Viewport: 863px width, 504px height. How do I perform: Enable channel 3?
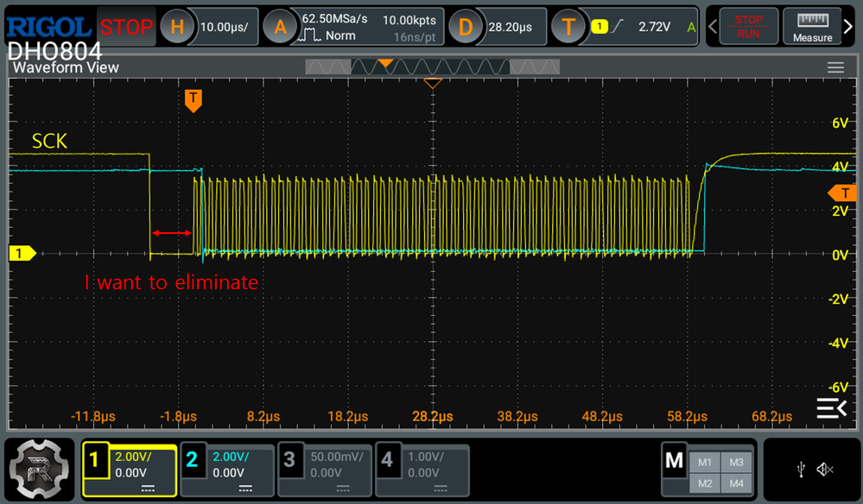pos(325,470)
